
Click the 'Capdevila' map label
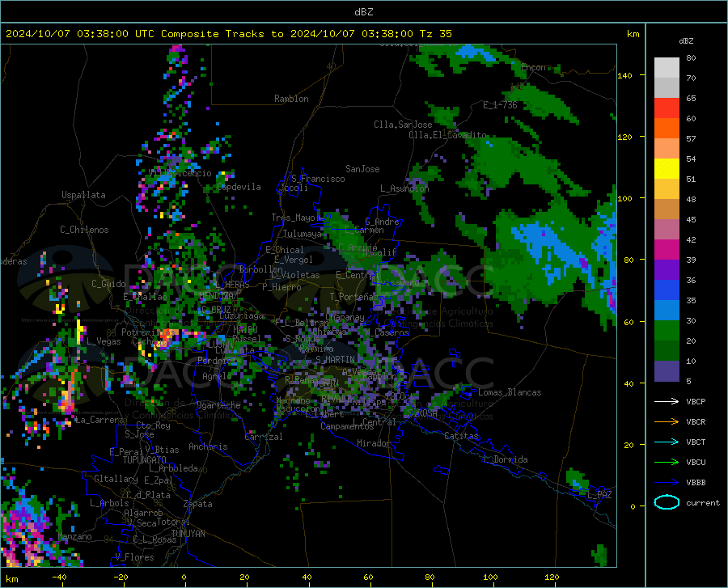[239, 187]
